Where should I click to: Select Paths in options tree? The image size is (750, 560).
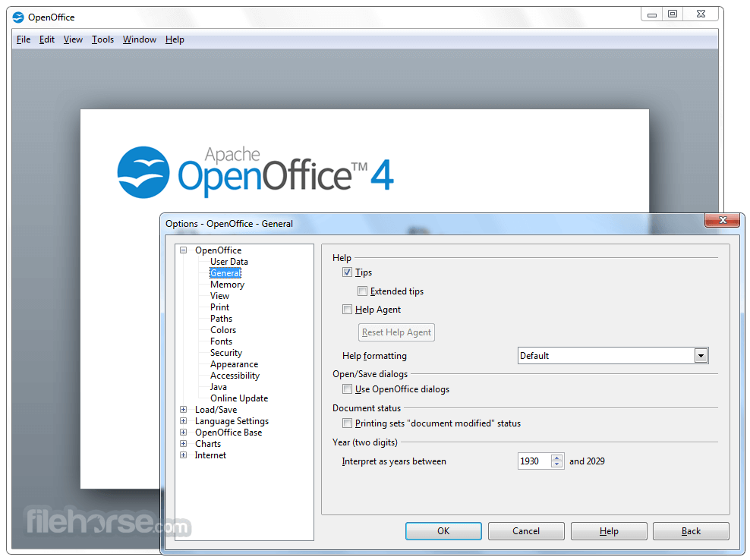tap(221, 319)
